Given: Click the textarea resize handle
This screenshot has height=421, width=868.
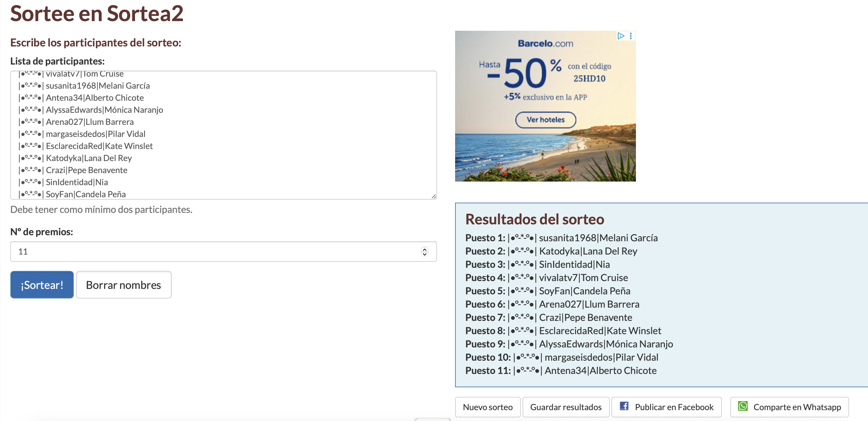Looking at the screenshot, I should click(x=433, y=196).
